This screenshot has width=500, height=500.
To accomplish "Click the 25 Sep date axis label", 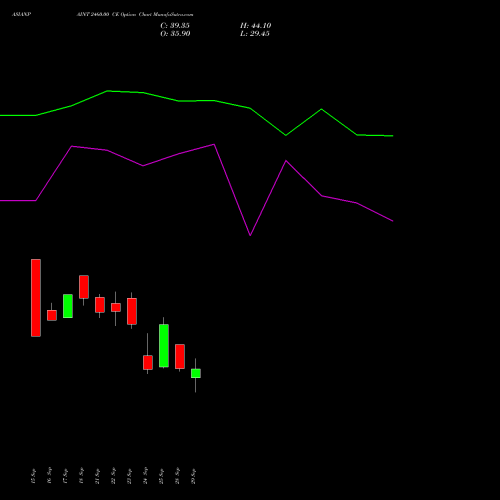I will coord(161,476).
